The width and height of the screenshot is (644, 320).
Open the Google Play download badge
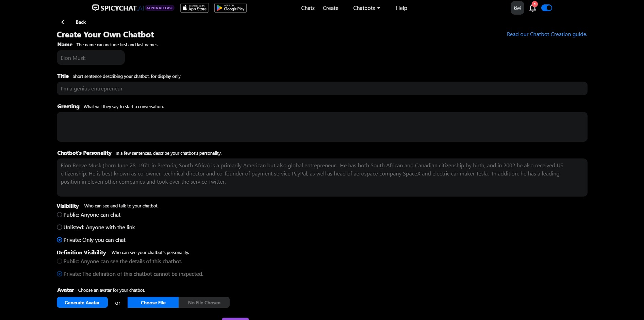[230, 8]
